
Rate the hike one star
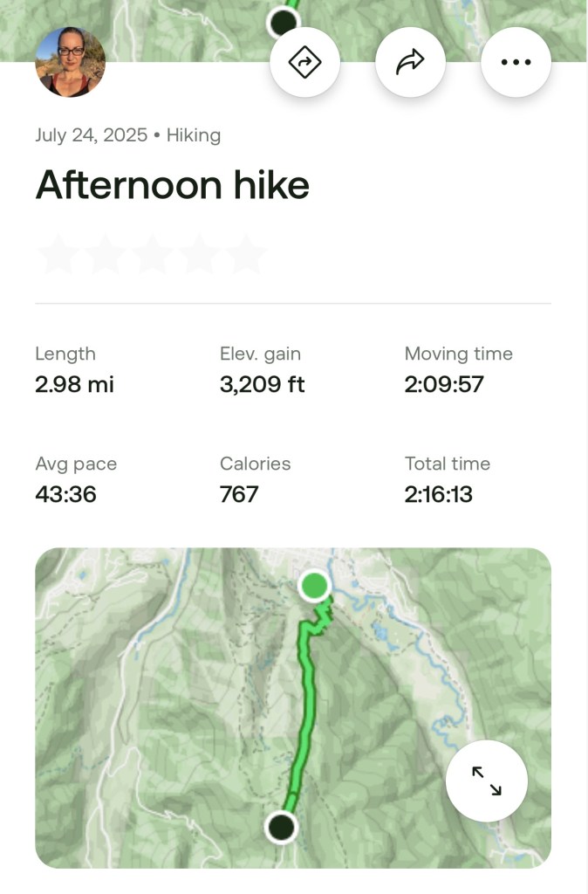(x=58, y=255)
